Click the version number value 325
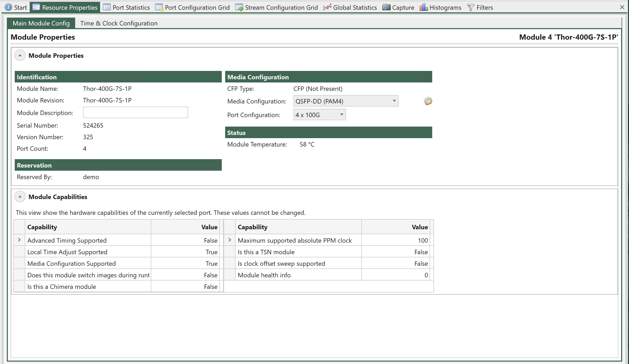This screenshot has width=629, height=364. click(x=88, y=137)
